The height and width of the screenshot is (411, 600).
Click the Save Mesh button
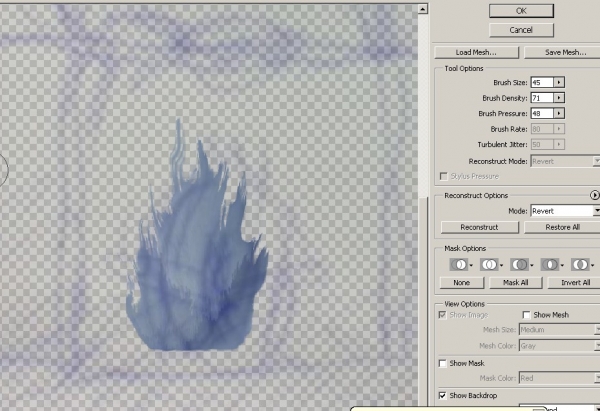pyautogui.click(x=562, y=52)
